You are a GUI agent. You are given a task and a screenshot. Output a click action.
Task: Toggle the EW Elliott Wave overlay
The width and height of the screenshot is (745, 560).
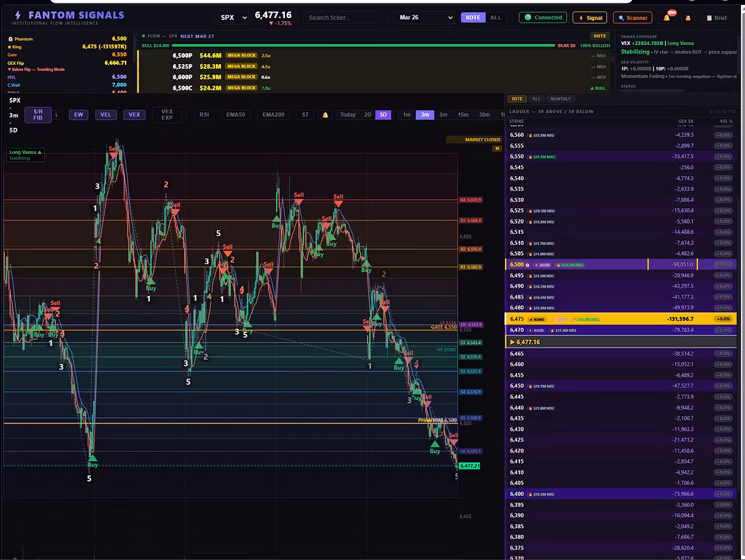point(79,115)
